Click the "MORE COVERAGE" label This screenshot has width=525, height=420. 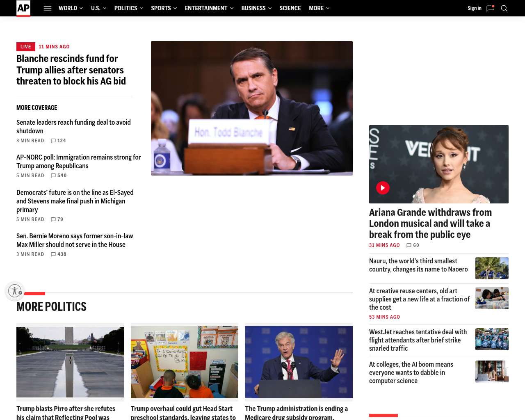[37, 108]
